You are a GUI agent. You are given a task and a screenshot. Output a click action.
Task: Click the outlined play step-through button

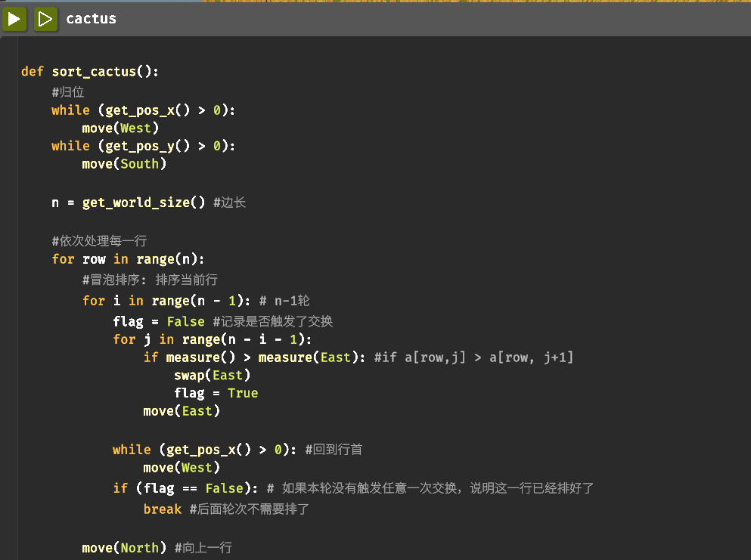tap(45, 19)
